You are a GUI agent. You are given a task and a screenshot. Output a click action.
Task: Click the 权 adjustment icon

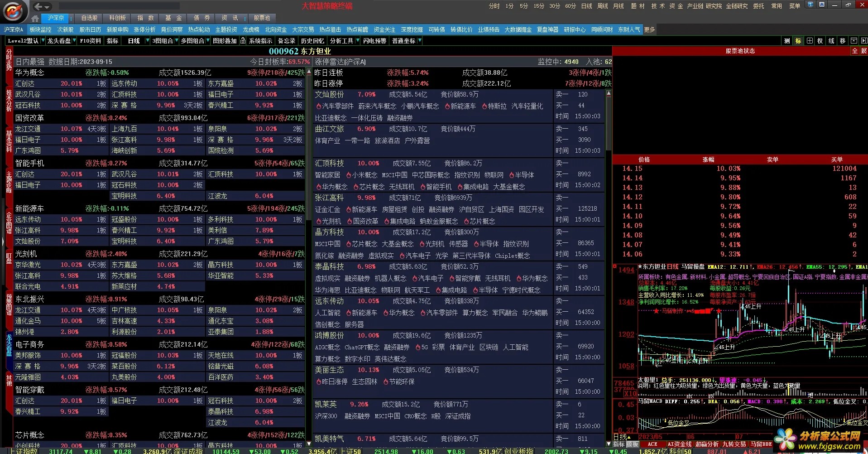820,41
